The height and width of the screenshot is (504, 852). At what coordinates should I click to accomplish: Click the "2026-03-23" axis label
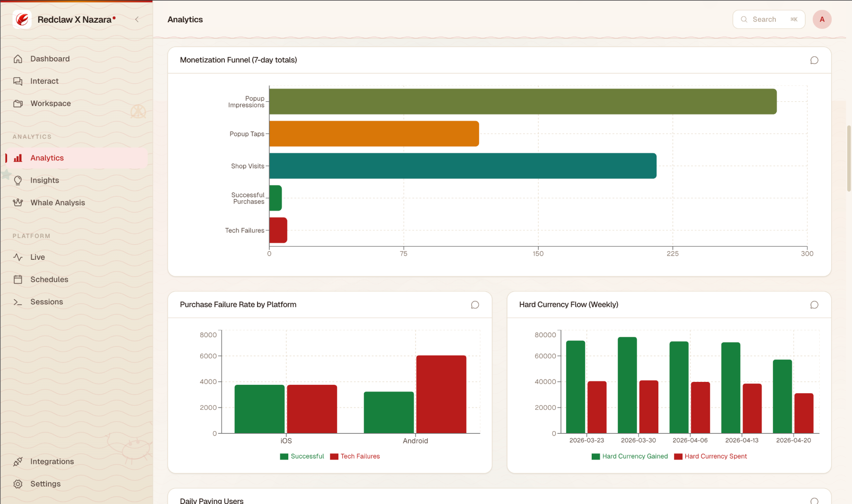coord(586,441)
